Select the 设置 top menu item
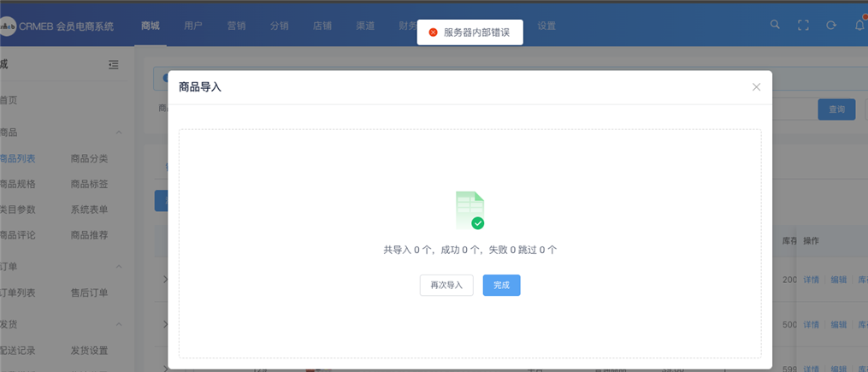 [x=546, y=26]
